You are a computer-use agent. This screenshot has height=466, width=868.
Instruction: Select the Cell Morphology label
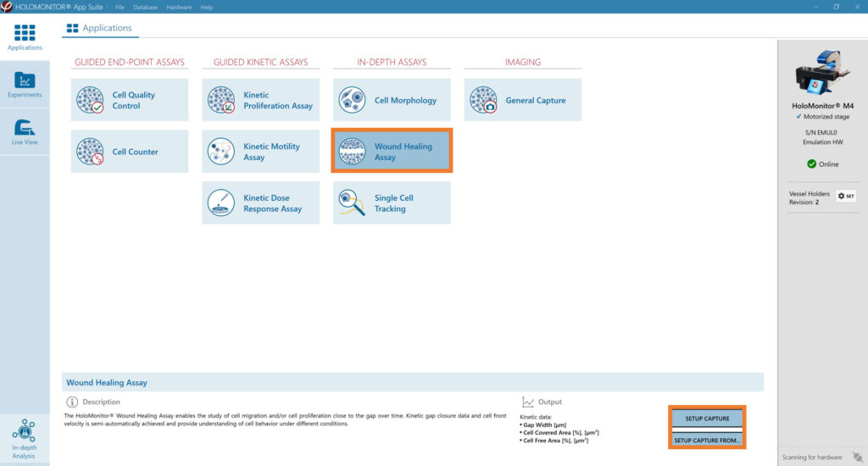coord(405,100)
